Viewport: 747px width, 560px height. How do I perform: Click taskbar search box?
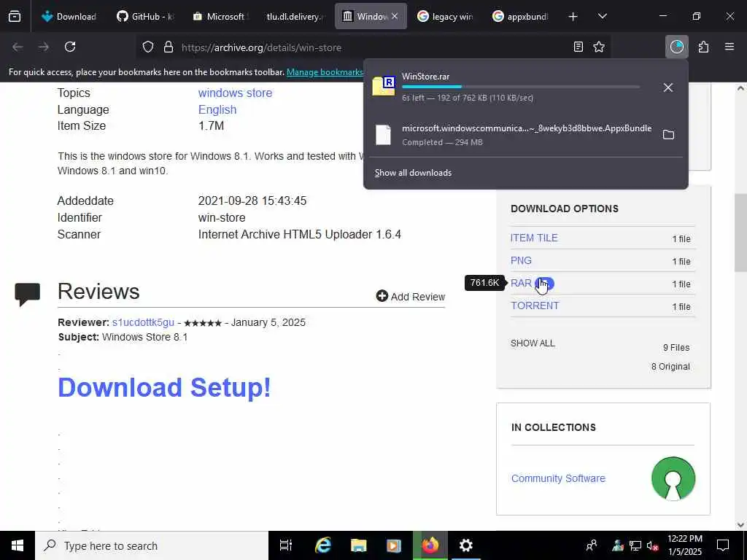[152, 545]
